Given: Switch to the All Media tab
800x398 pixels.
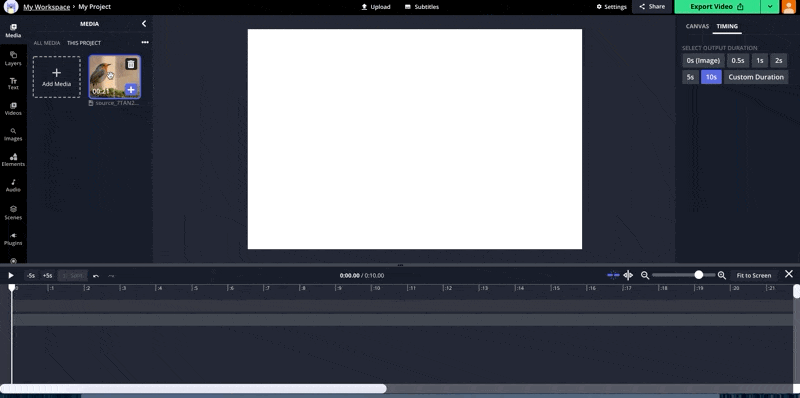Looking at the screenshot, I should [x=47, y=43].
